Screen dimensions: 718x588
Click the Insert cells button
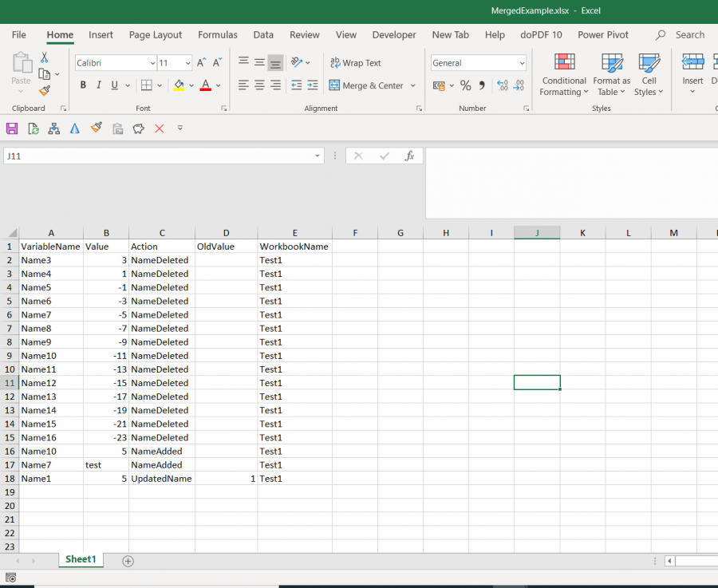692,74
